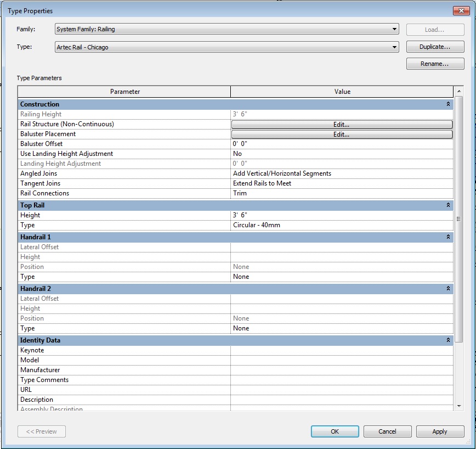
Task: Change the Top Rail Type value
Action: (x=342, y=225)
